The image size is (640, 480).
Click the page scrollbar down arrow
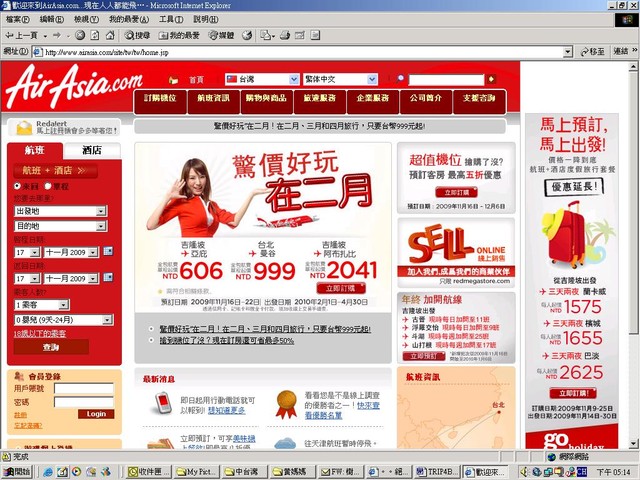[633, 443]
